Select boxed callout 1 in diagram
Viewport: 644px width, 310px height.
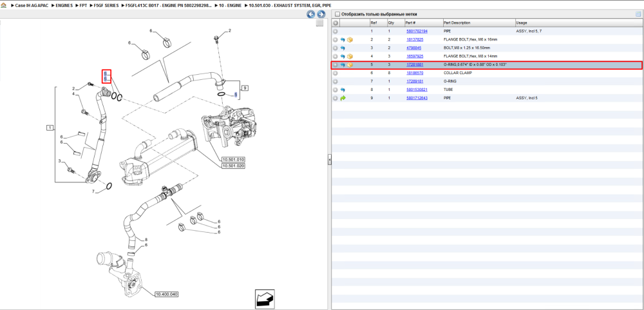pos(50,128)
